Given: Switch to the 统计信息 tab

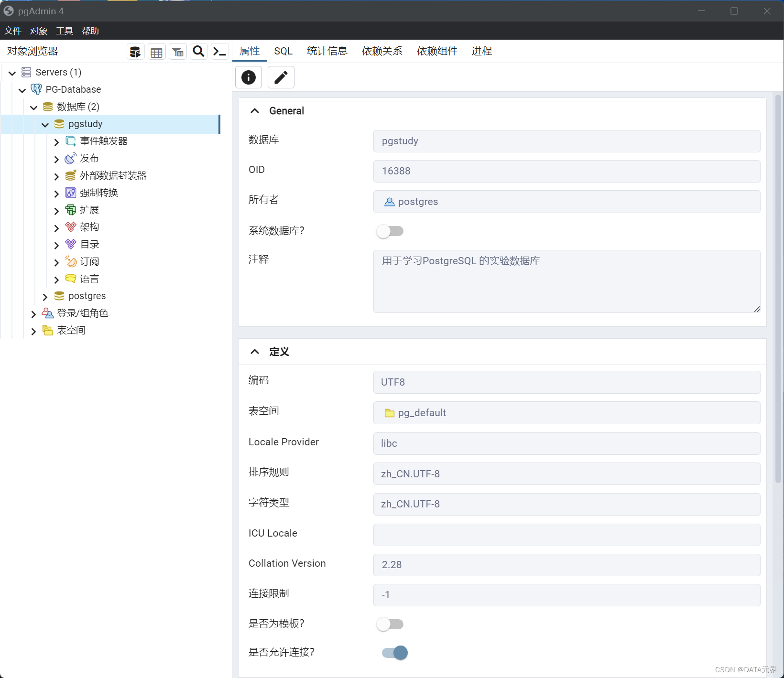Looking at the screenshot, I should coord(327,51).
